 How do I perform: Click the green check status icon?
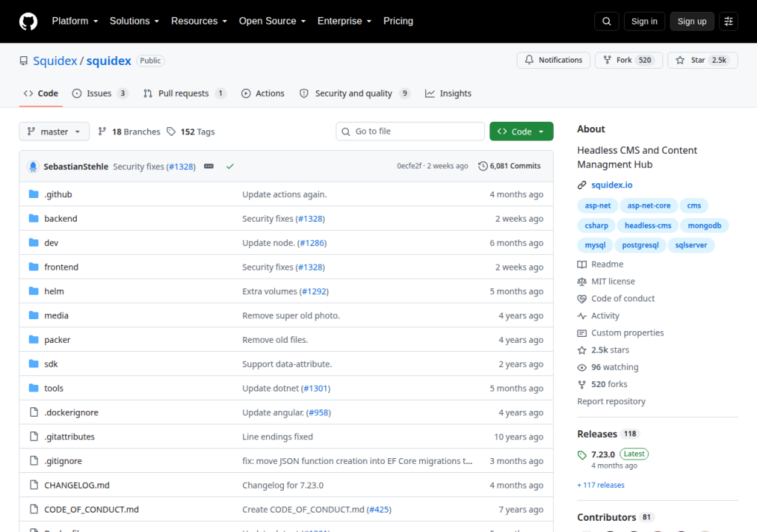tap(230, 166)
